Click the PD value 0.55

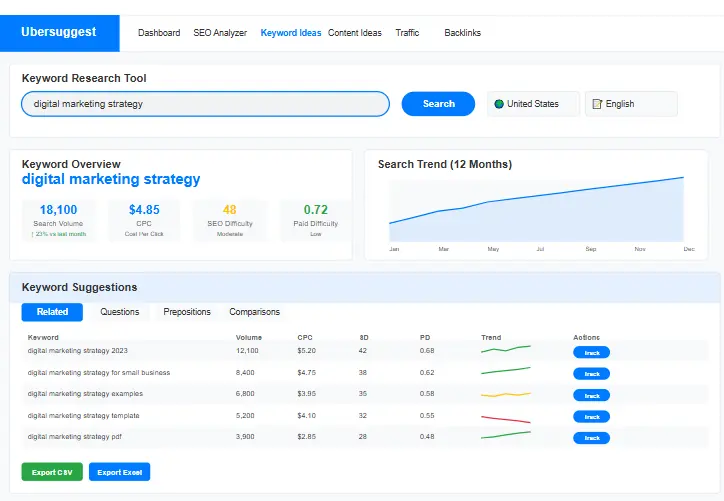(x=427, y=416)
